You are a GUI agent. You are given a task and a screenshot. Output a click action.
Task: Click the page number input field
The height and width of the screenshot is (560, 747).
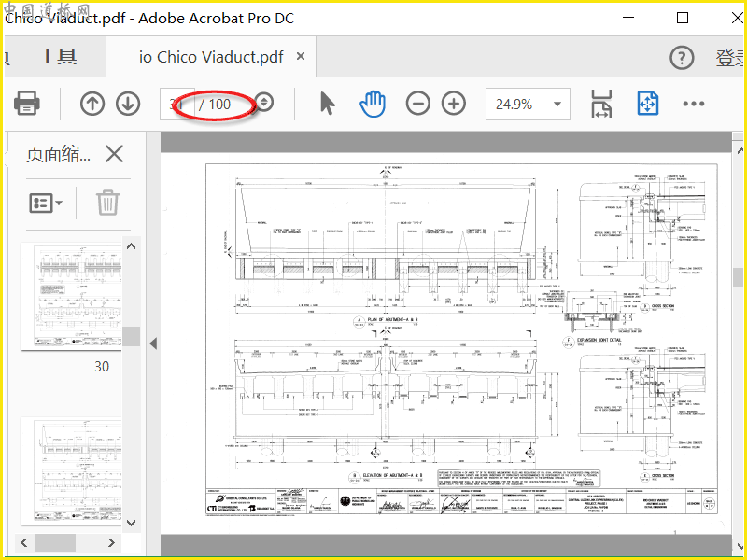[x=177, y=104]
